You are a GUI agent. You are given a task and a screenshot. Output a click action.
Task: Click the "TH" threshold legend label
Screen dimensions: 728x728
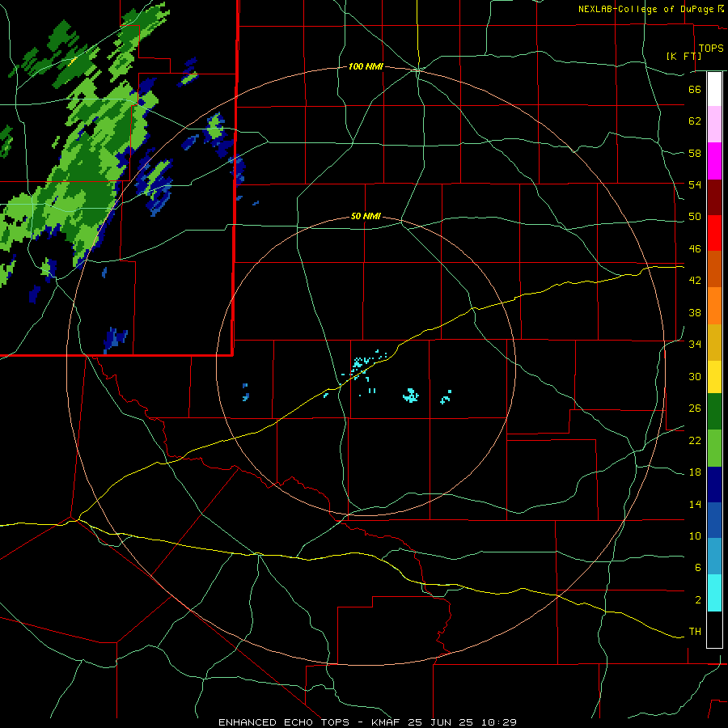695,632
